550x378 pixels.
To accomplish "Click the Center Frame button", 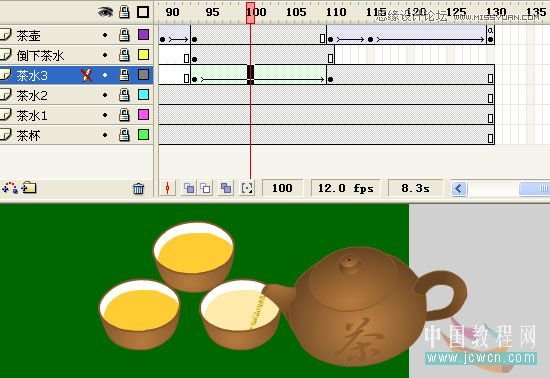I will point(168,188).
